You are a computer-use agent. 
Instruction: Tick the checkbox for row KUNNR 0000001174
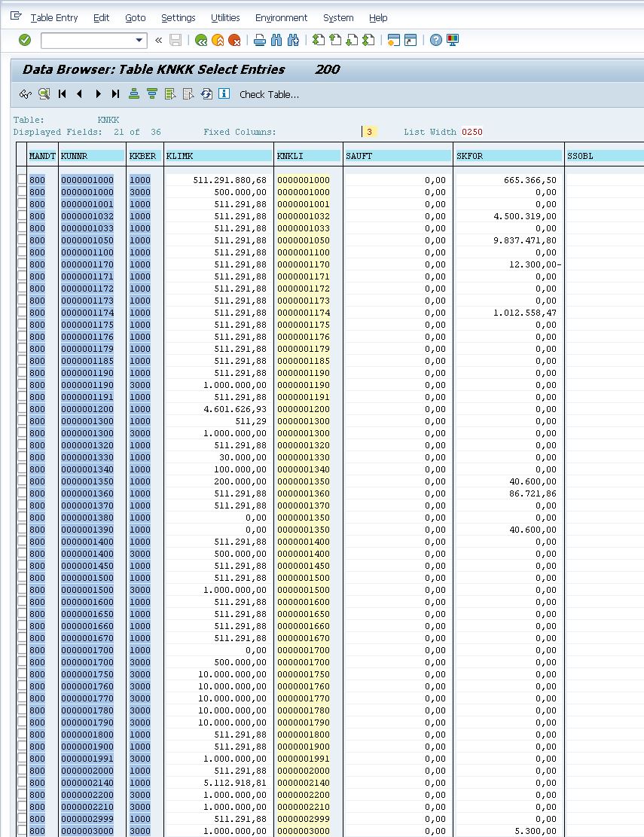click(22, 313)
